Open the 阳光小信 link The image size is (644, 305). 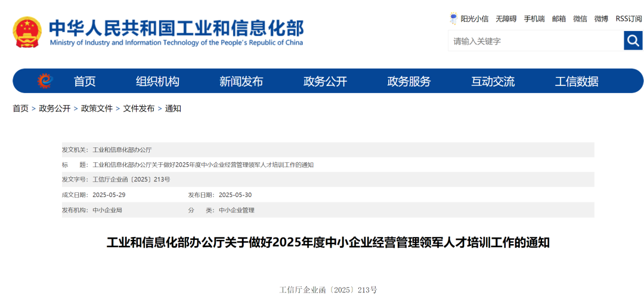(x=475, y=19)
